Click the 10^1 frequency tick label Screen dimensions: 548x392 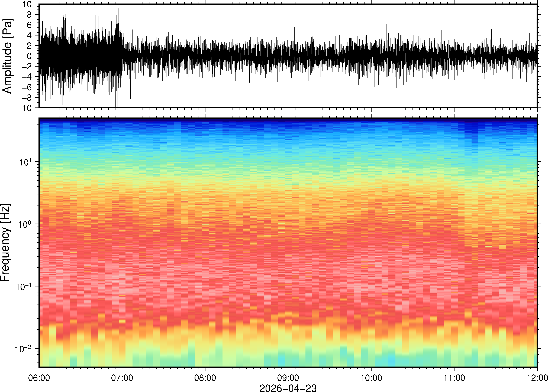[x=25, y=162]
